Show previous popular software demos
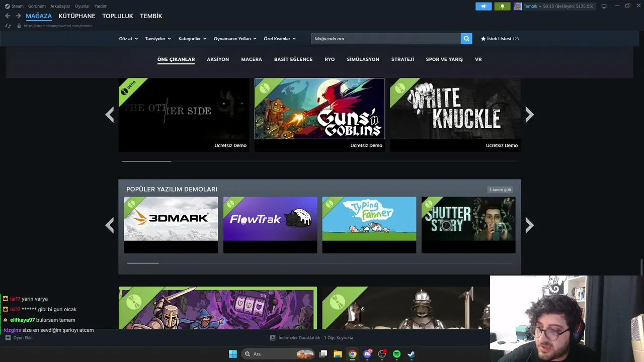Viewport: 644px width, 362px height. [x=110, y=225]
